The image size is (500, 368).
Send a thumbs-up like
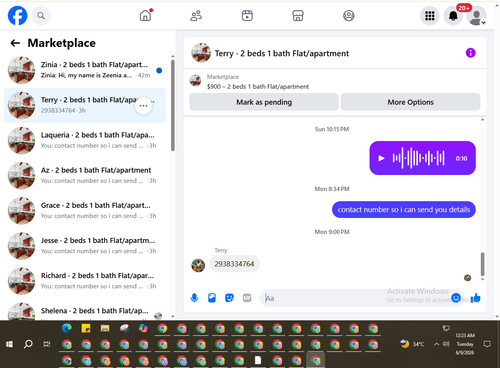click(x=476, y=298)
